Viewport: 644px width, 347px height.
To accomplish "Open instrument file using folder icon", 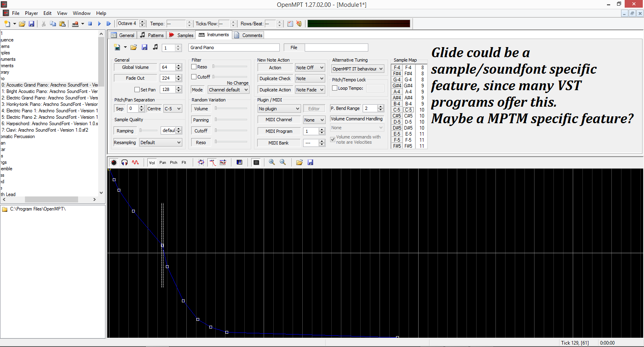I will pos(134,48).
